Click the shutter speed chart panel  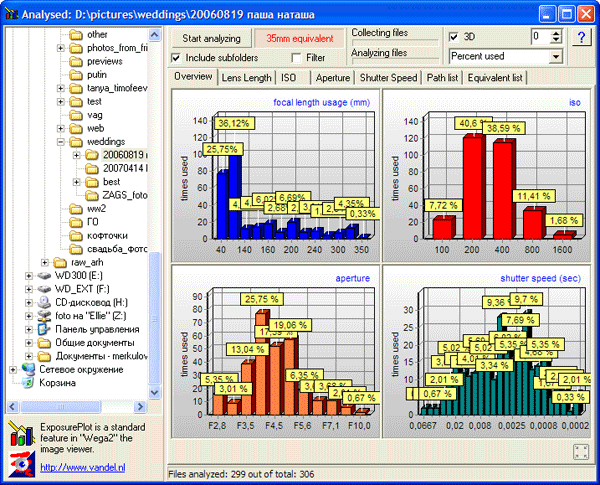click(x=486, y=351)
